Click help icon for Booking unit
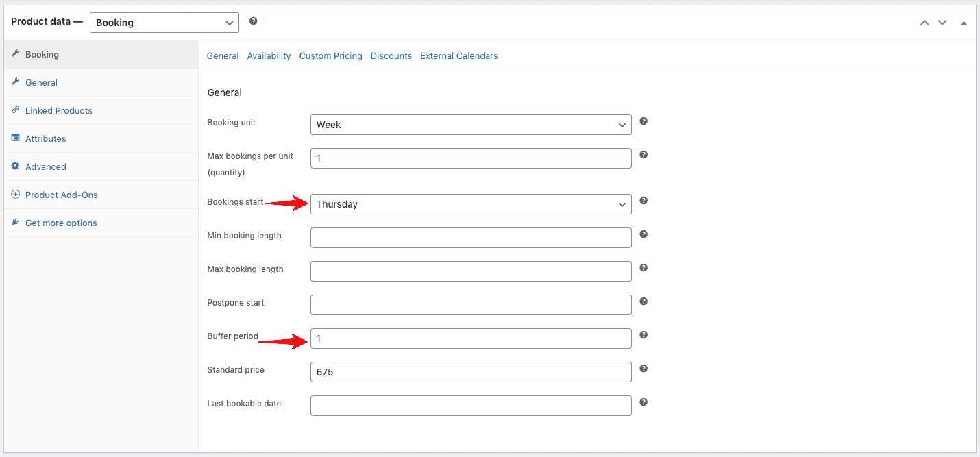This screenshot has width=980, height=457. click(x=644, y=121)
